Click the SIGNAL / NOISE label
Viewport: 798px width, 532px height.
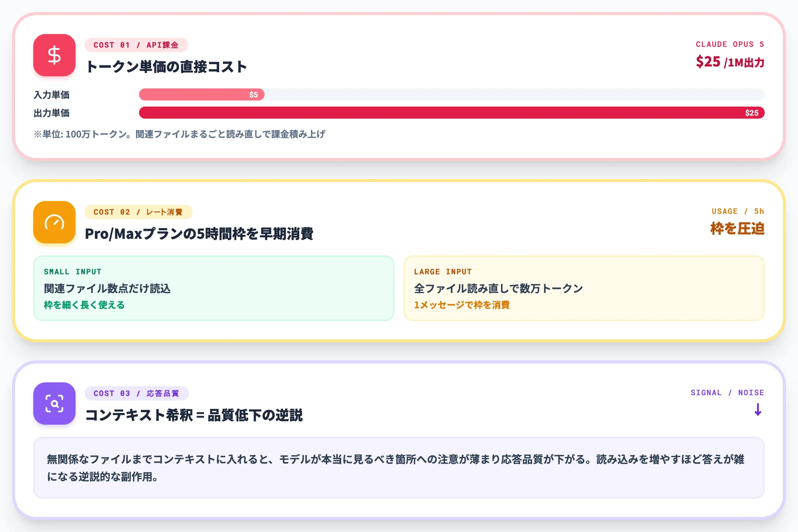[x=727, y=393]
